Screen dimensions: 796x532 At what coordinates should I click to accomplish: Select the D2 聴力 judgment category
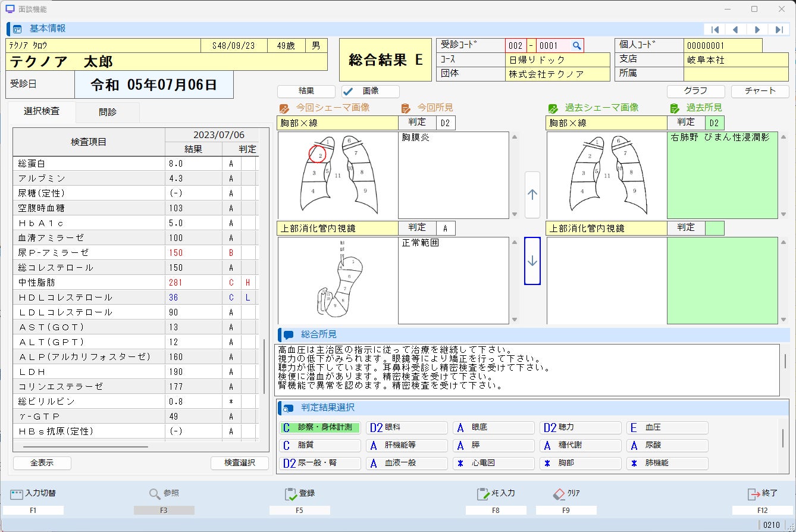581,428
